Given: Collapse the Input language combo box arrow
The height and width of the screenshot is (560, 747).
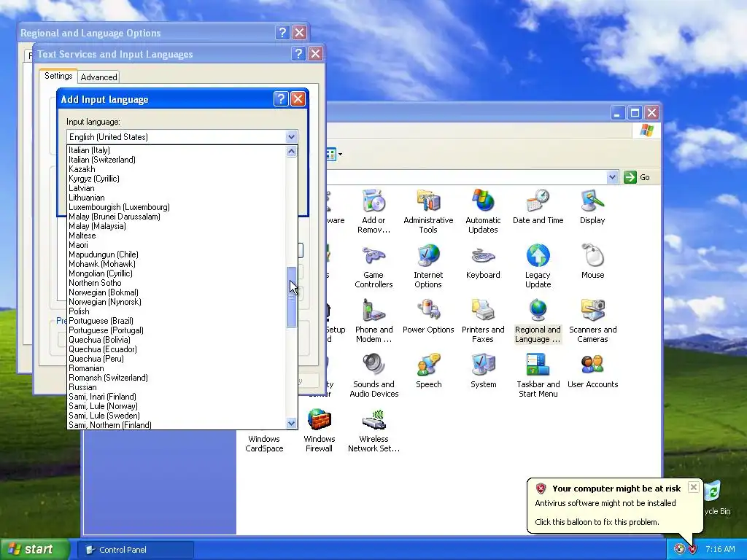Looking at the screenshot, I should tap(291, 136).
